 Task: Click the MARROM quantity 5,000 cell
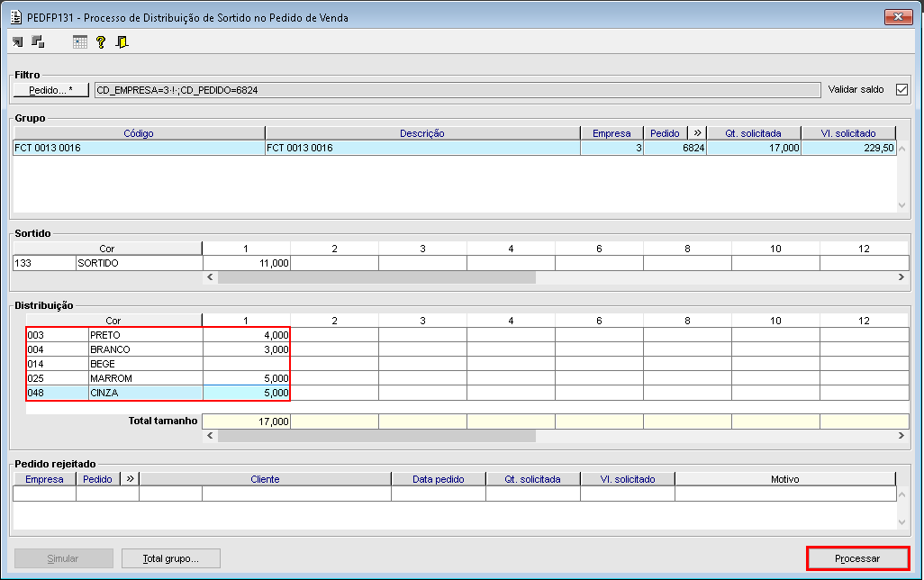coord(247,378)
